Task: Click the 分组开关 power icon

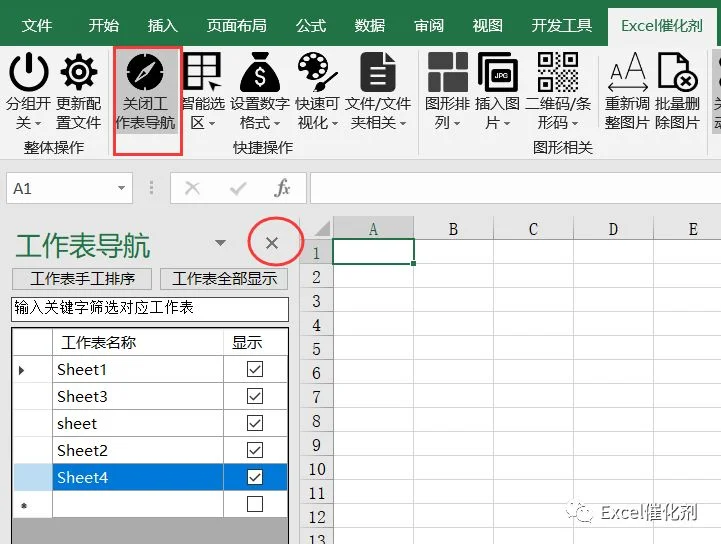Action: click(29, 72)
